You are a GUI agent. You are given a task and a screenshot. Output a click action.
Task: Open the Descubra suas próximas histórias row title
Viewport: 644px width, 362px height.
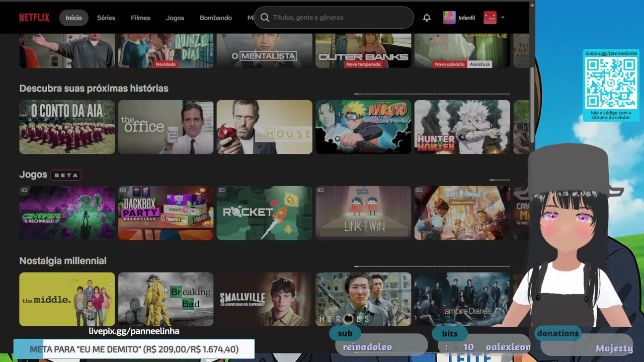[x=94, y=88]
